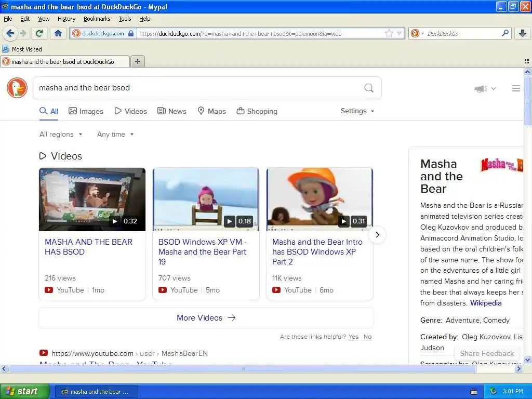
Task: Switch to the Shopping tab
Action: 257,111
